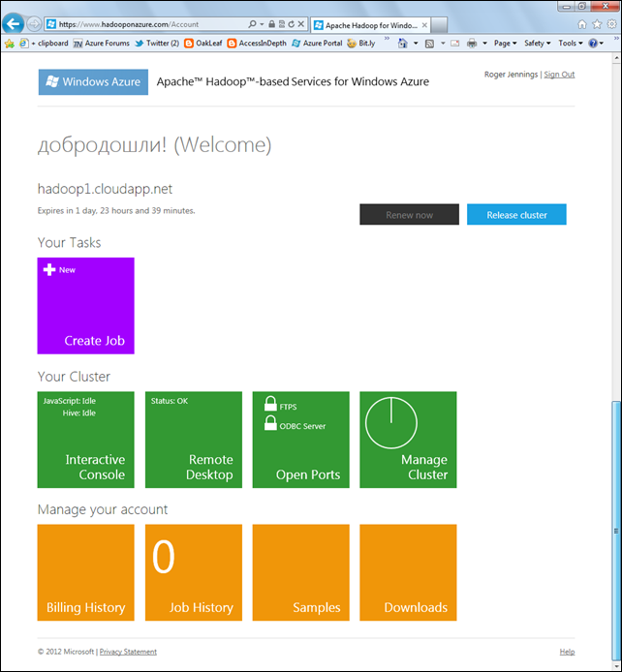Open the Home button dropdown arrow
Viewport: 622px width, 672px height.
[x=416, y=44]
